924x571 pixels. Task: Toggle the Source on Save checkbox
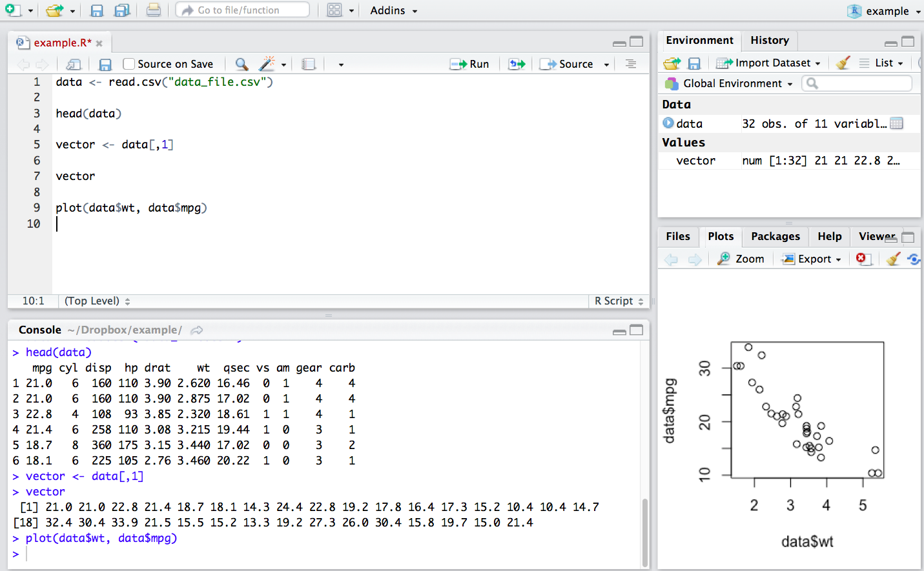coord(129,64)
